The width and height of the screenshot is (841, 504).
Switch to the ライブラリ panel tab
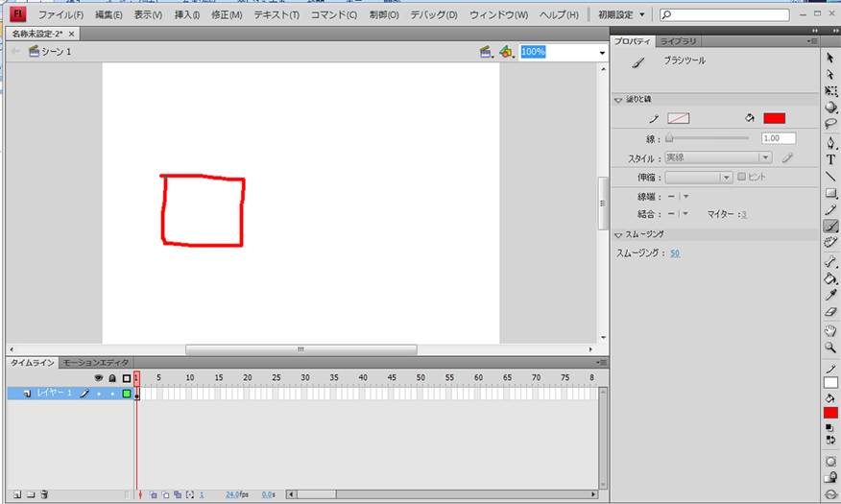678,41
